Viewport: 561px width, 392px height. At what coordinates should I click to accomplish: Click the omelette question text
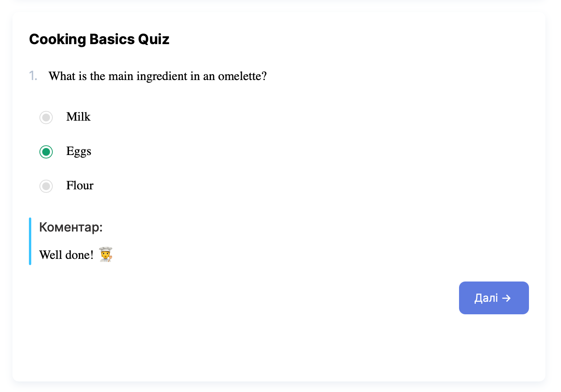coord(157,76)
